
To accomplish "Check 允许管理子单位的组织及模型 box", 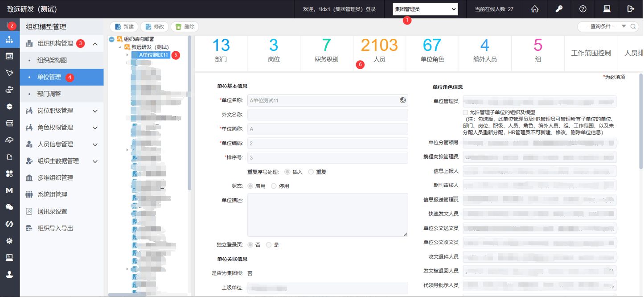I will (x=466, y=112).
